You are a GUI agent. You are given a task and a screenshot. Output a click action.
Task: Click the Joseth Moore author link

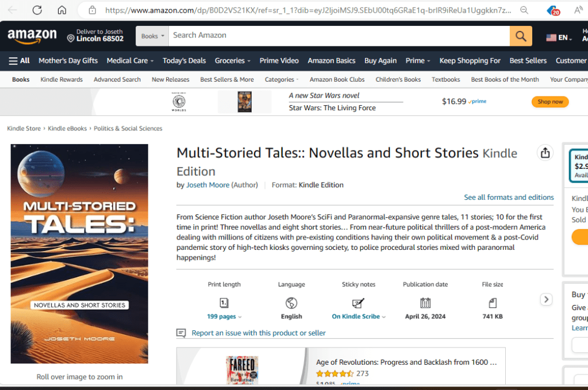pos(207,185)
